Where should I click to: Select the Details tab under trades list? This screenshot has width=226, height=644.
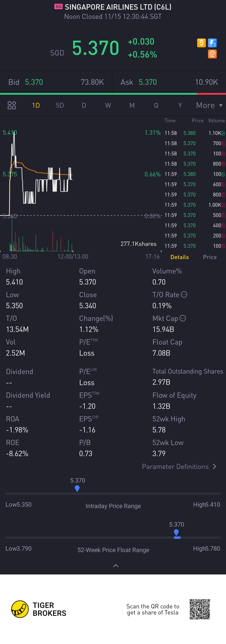click(180, 257)
